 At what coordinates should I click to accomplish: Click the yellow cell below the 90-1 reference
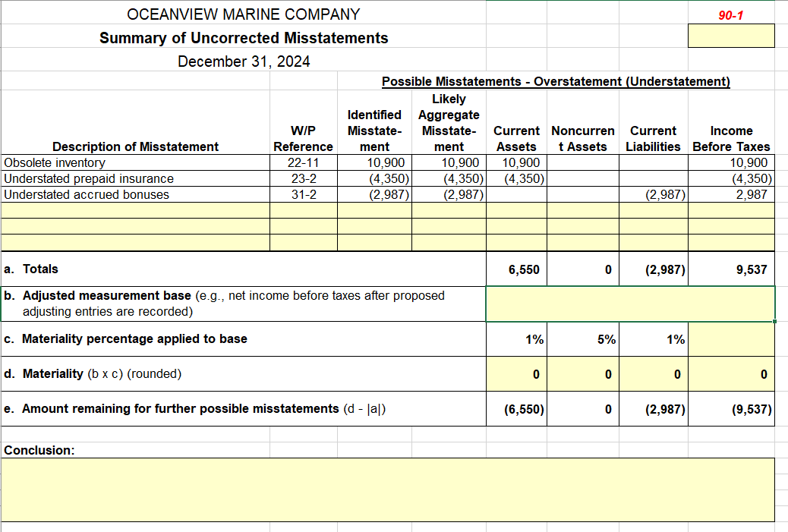(x=730, y=35)
